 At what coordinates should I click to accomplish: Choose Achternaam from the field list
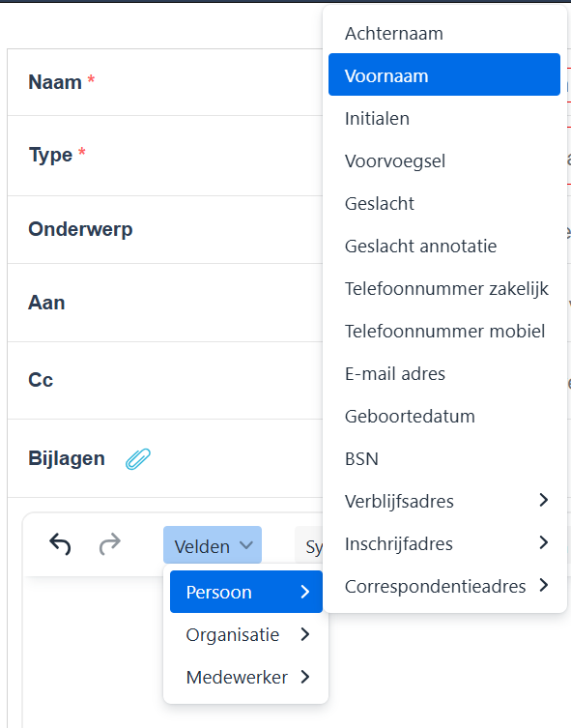[444, 34]
